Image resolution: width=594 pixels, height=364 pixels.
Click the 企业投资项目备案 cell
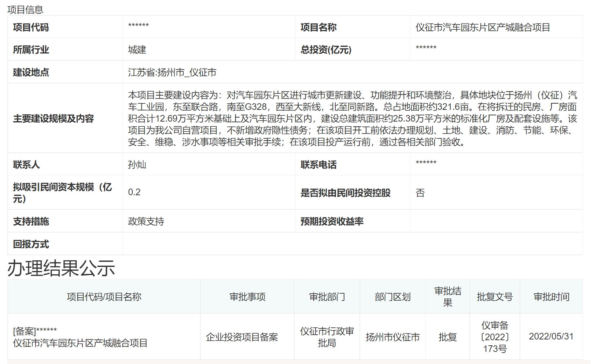(x=242, y=337)
